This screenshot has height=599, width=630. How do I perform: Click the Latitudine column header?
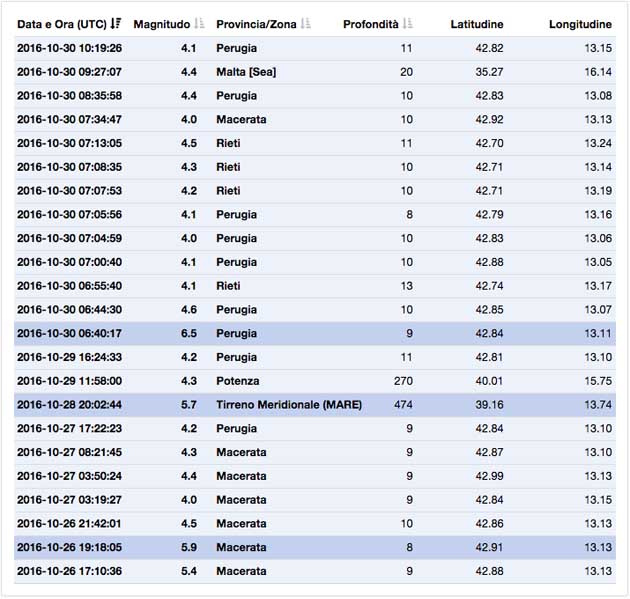point(477,24)
